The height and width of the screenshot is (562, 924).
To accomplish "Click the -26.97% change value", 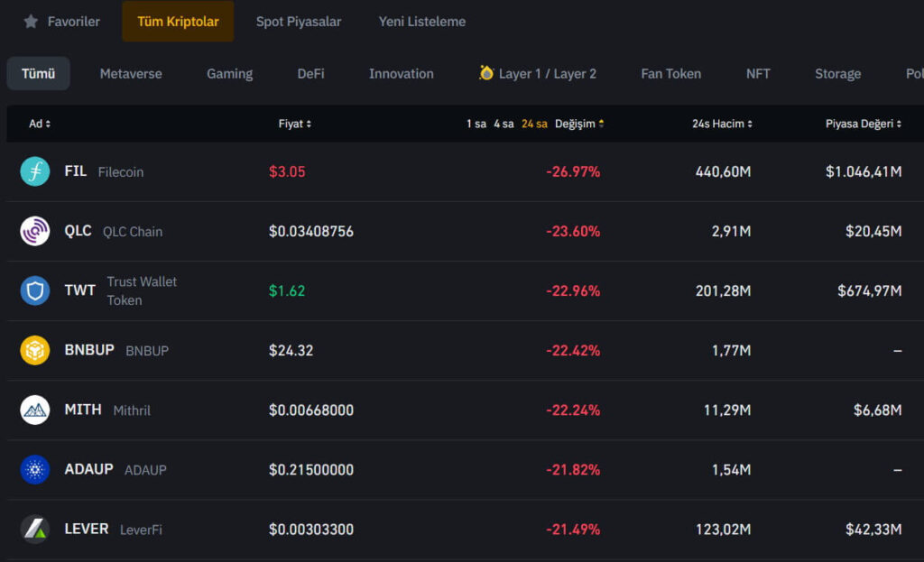I will (573, 171).
